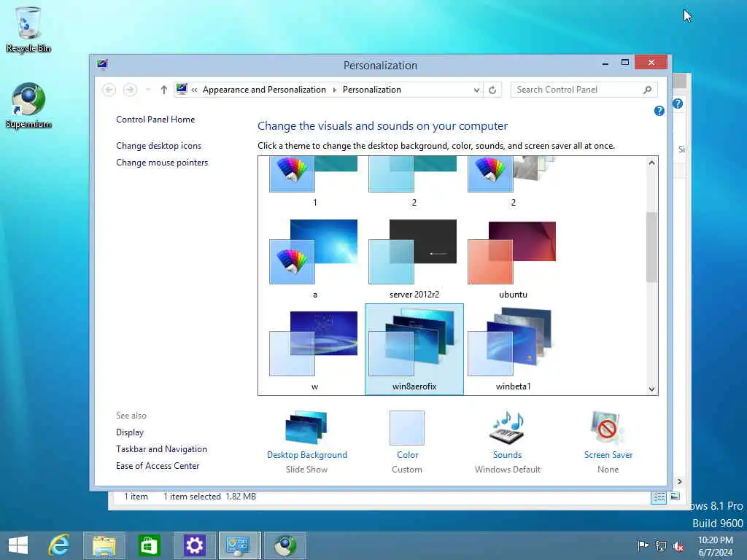Click the search magnifier icon
Viewport: 747px width, 560px height.
[x=648, y=90]
